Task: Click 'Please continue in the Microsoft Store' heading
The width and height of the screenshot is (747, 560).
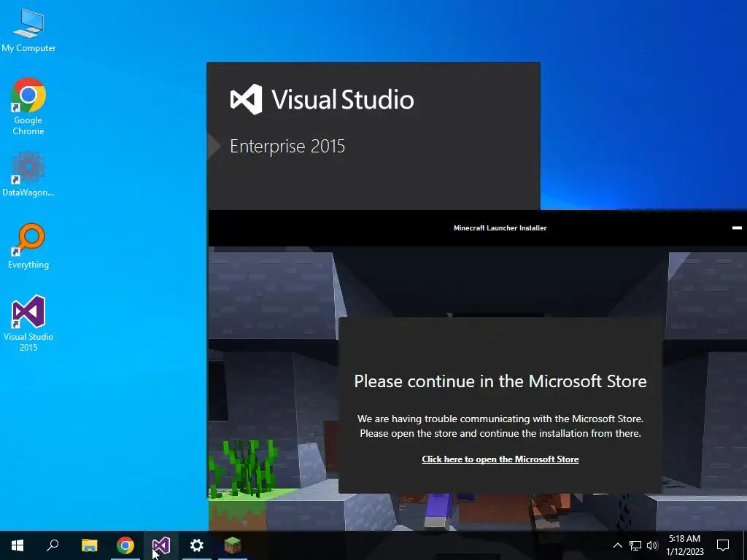Action: tap(500, 381)
